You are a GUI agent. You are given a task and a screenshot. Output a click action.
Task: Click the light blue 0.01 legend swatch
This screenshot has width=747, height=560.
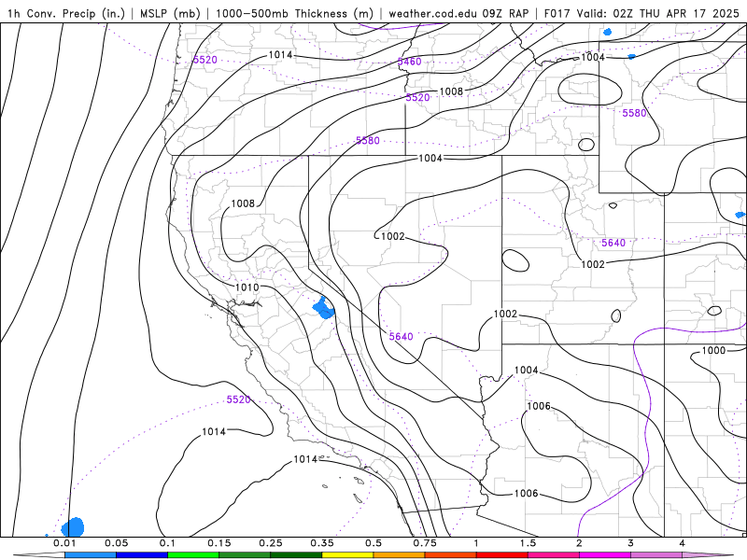click(91, 555)
